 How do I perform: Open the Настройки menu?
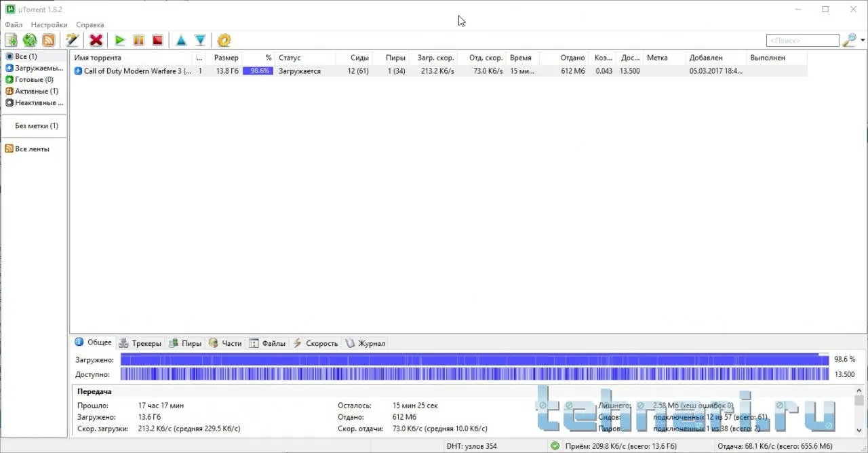(49, 25)
